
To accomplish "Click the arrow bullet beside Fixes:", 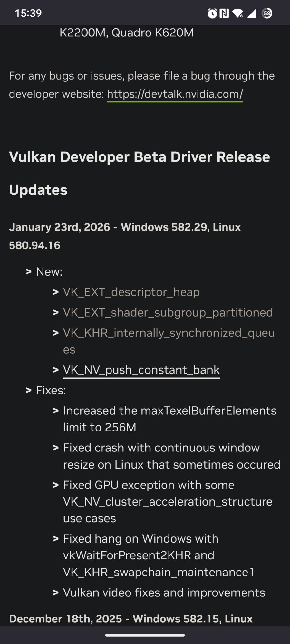I will point(29,390).
